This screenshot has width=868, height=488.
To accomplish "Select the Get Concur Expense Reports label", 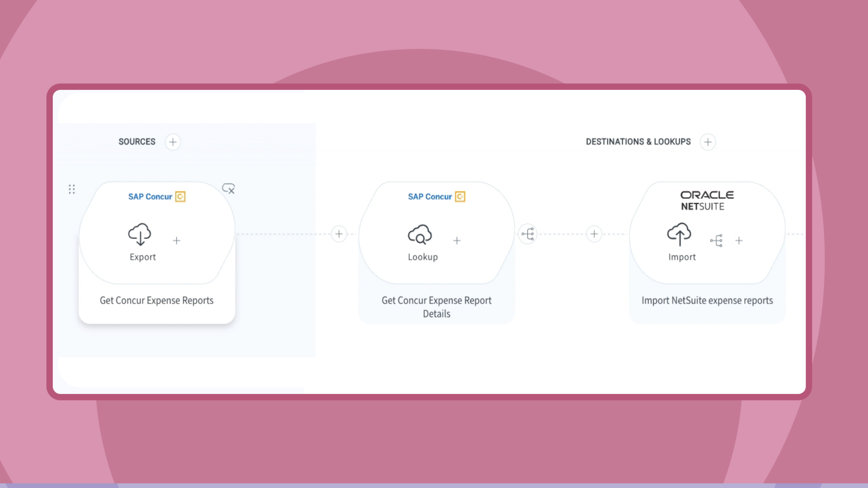I will (x=157, y=301).
